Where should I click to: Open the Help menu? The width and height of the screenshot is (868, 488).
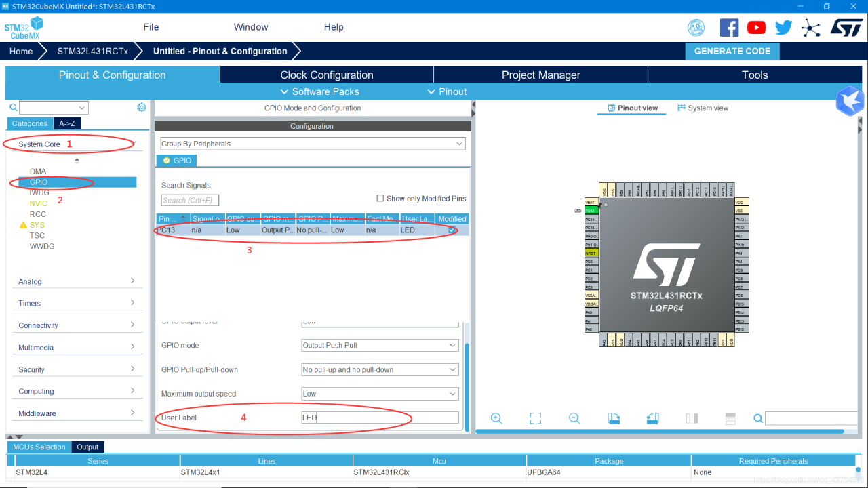[x=334, y=27]
